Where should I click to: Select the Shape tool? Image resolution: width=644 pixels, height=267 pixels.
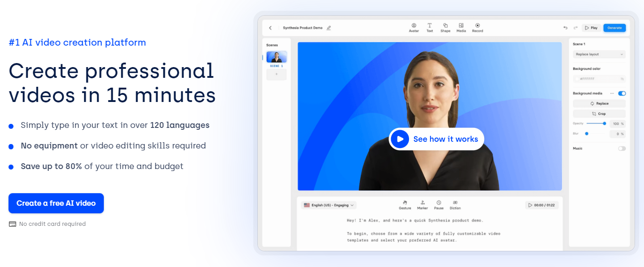445,28
